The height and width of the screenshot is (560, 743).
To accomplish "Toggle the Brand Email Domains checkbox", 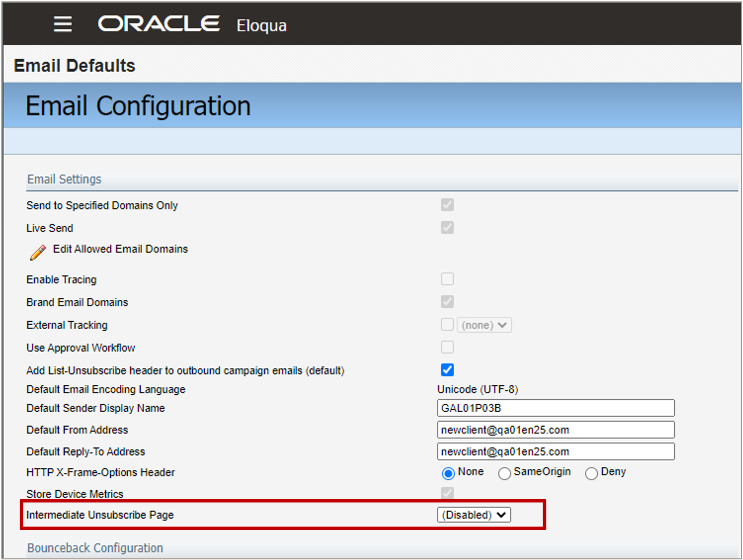I will pyautogui.click(x=447, y=302).
